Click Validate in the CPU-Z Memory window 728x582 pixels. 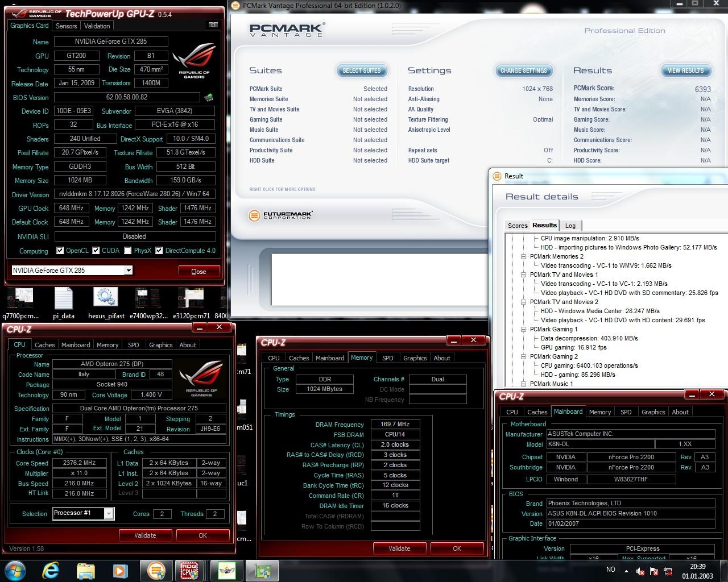(x=399, y=548)
